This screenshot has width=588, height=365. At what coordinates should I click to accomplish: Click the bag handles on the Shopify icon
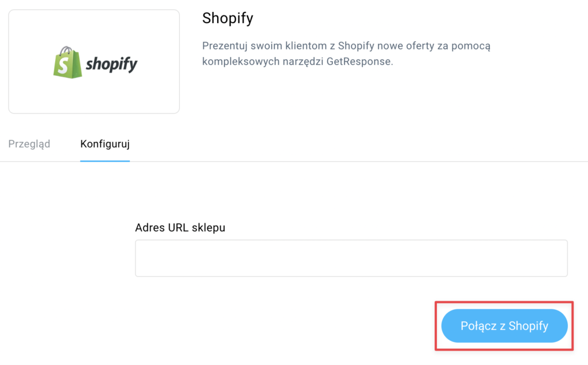67,51
